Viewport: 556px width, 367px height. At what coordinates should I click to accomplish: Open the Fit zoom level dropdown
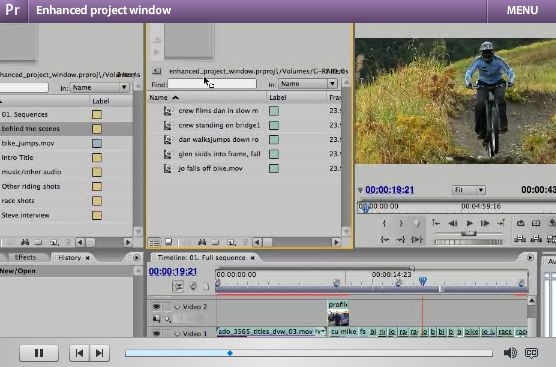pos(469,190)
